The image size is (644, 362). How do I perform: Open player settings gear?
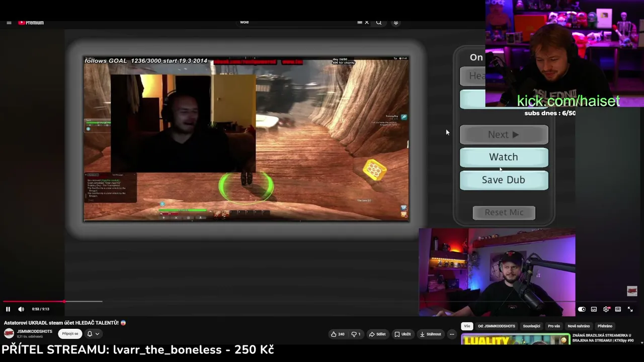pyautogui.click(x=606, y=309)
